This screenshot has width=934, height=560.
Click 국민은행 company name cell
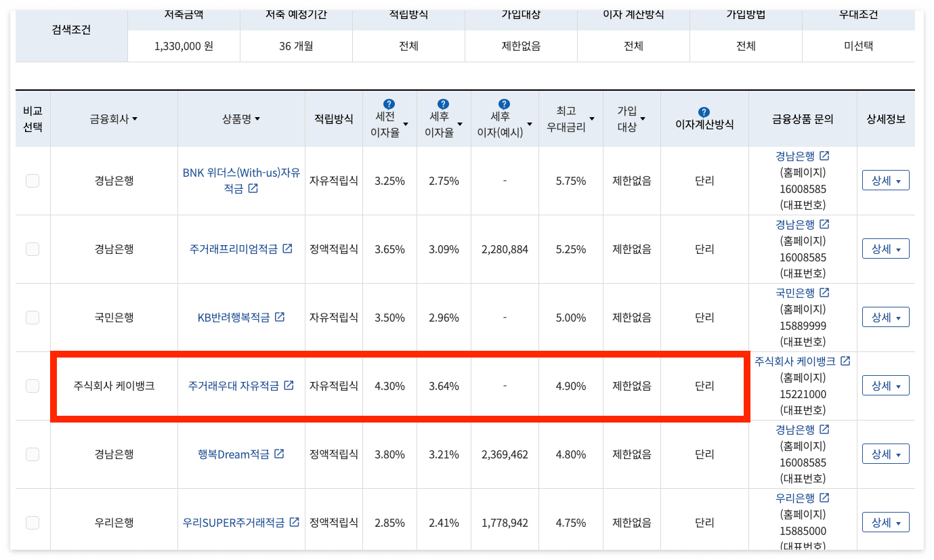pos(114,318)
